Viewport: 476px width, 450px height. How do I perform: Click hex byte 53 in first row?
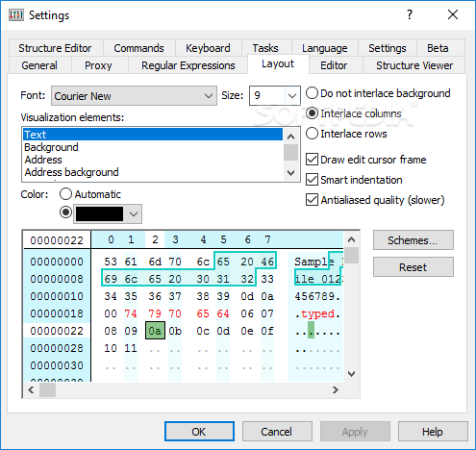[111, 262]
